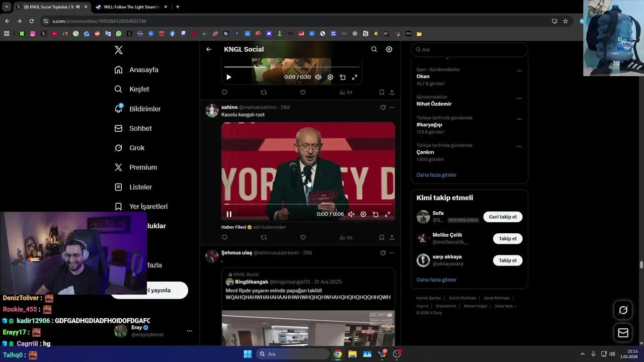Click the top video progress bar

pyautogui.click(x=292, y=66)
